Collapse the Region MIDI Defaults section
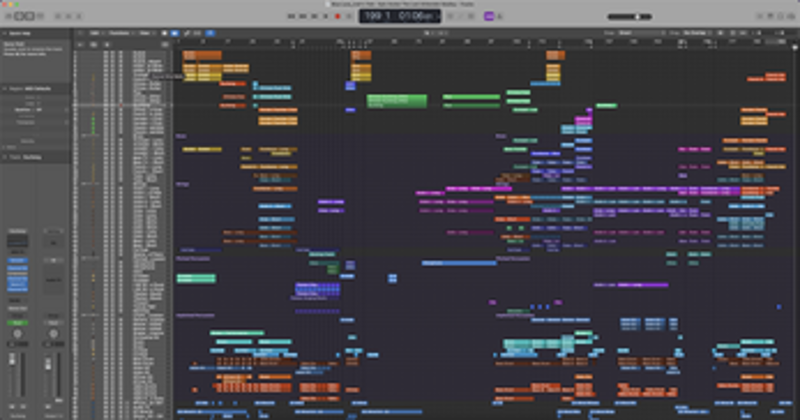The image size is (800, 420). click(x=5, y=89)
